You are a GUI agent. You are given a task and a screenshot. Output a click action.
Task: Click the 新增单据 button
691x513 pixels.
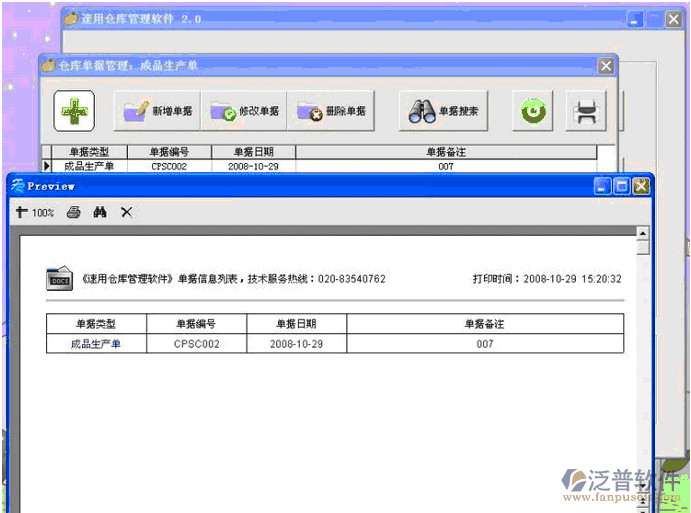tap(157, 111)
